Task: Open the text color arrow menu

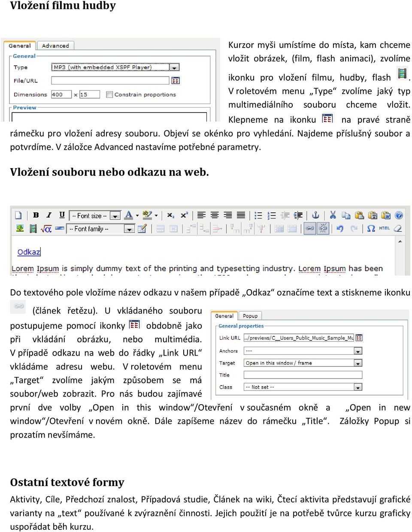Action: (x=137, y=216)
